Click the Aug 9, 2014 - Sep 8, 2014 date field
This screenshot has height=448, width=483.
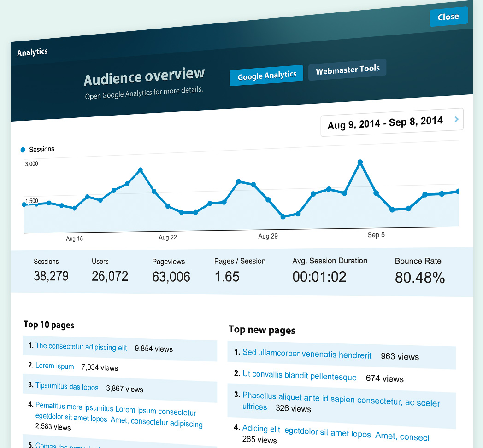[392, 122]
